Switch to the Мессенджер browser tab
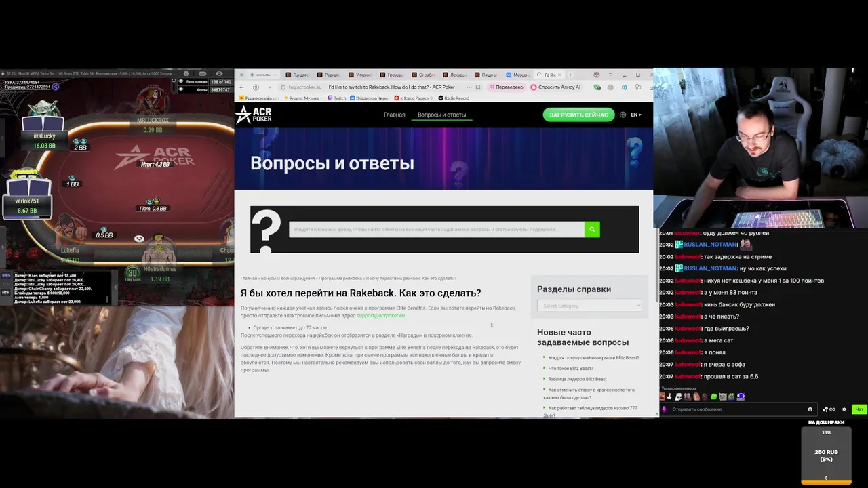The height and width of the screenshot is (488, 868). click(518, 75)
